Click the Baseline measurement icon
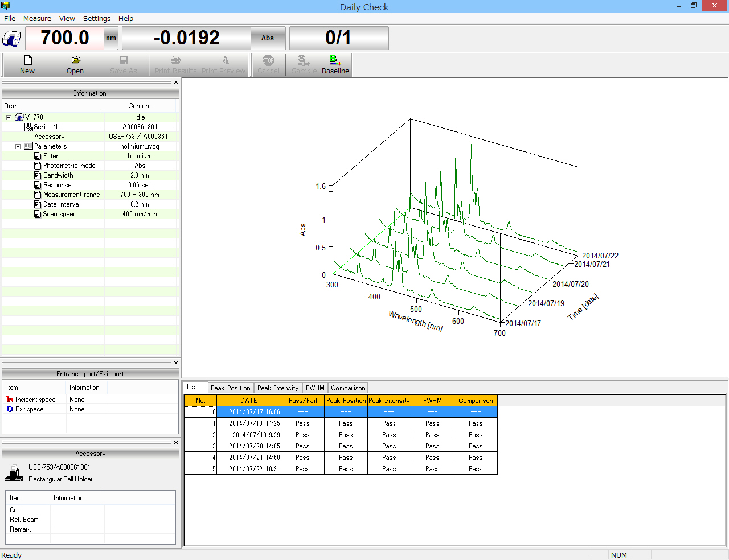 [x=335, y=60]
